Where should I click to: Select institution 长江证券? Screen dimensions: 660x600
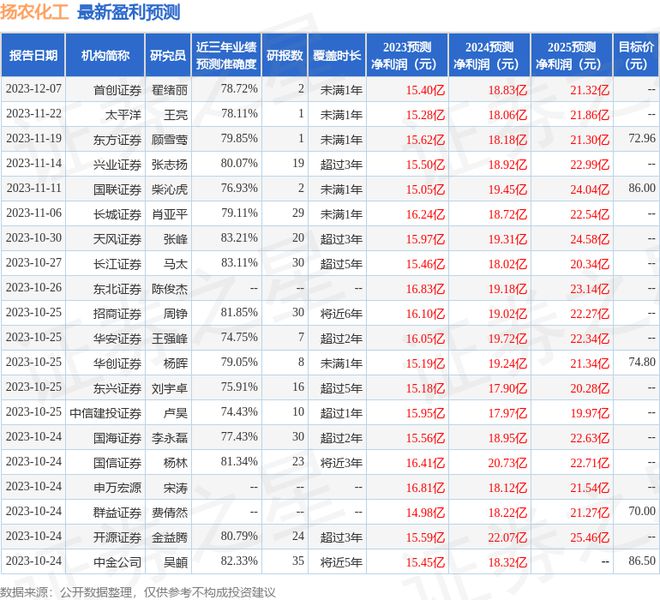click(117, 264)
